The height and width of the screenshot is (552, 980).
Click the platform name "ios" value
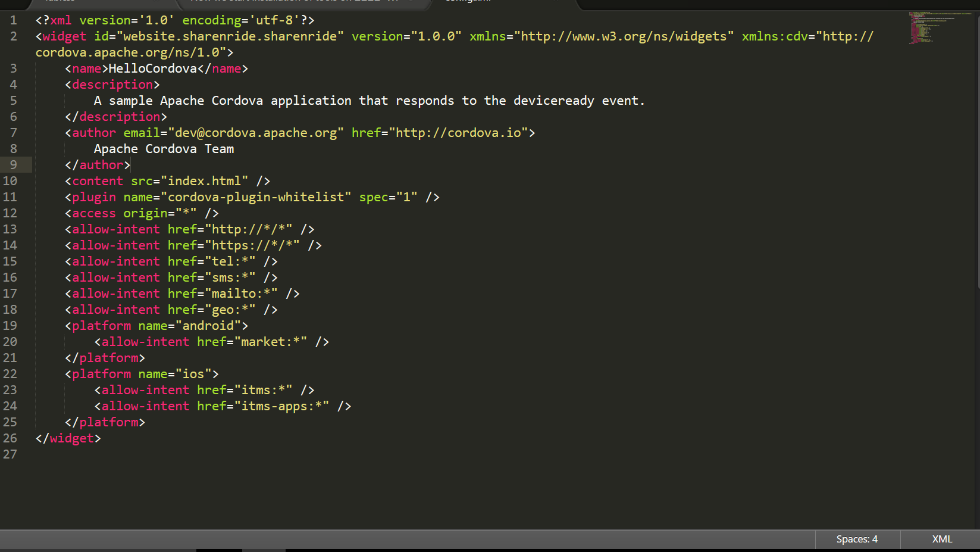point(193,374)
